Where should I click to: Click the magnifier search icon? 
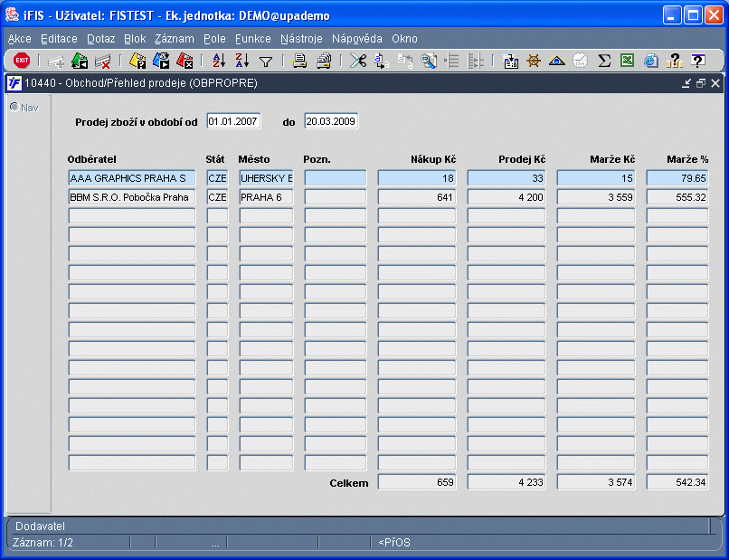[428, 61]
